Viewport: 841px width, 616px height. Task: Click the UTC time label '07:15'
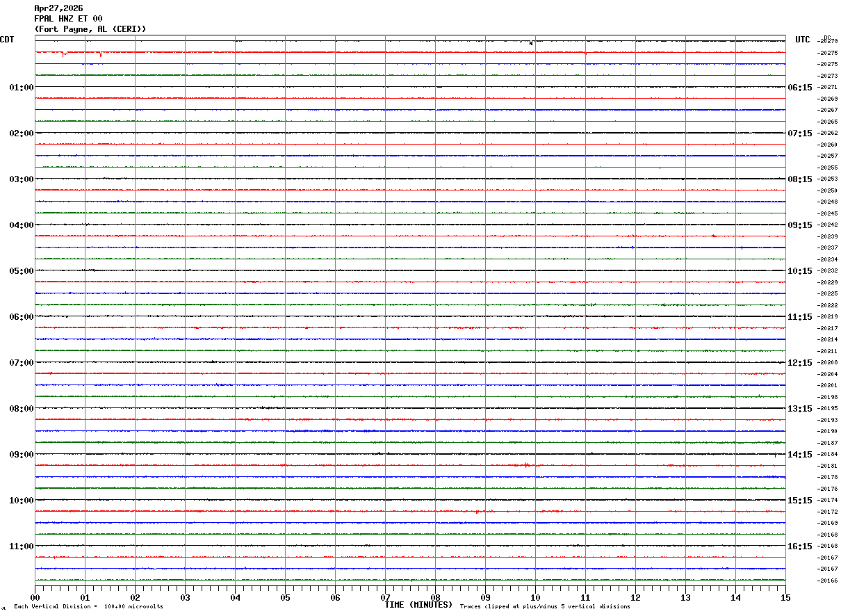point(800,133)
